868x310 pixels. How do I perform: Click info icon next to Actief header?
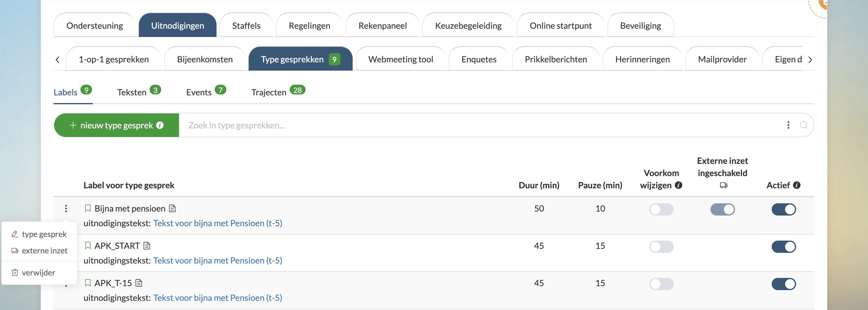[796, 185]
